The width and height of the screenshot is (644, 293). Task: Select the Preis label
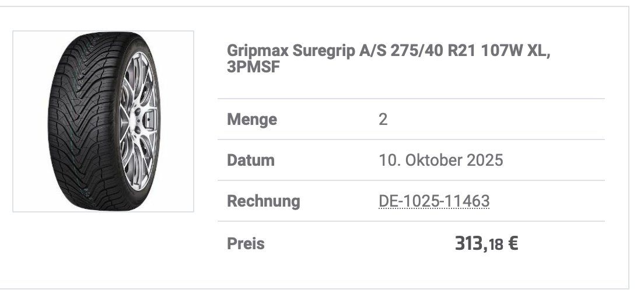click(x=246, y=243)
